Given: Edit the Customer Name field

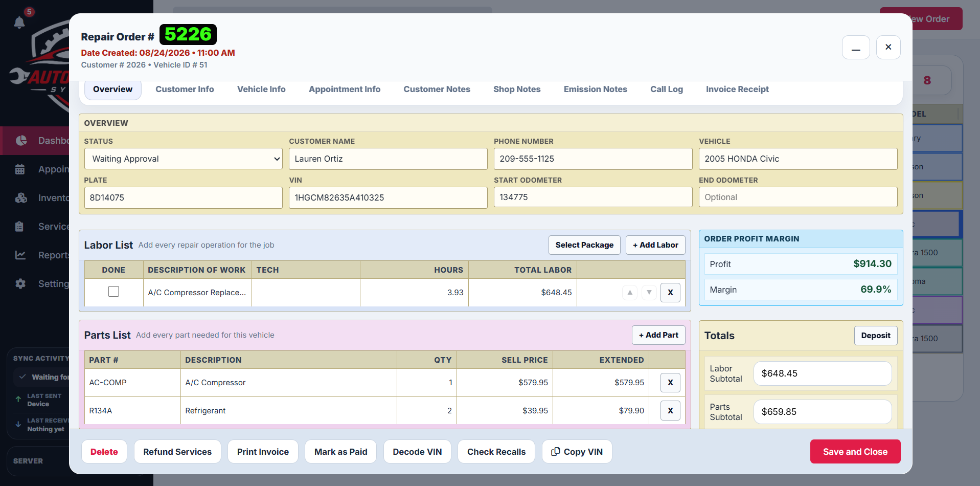Looking at the screenshot, I should (388, 159).
